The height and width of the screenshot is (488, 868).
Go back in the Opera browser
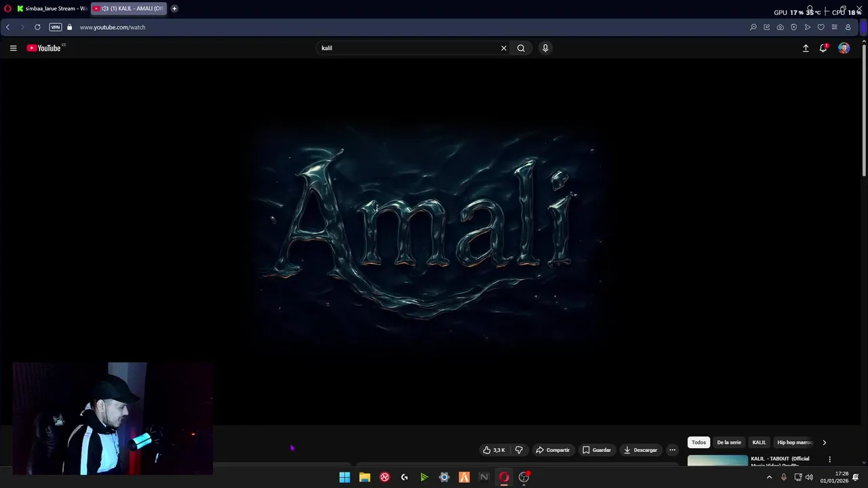(7, 27)
